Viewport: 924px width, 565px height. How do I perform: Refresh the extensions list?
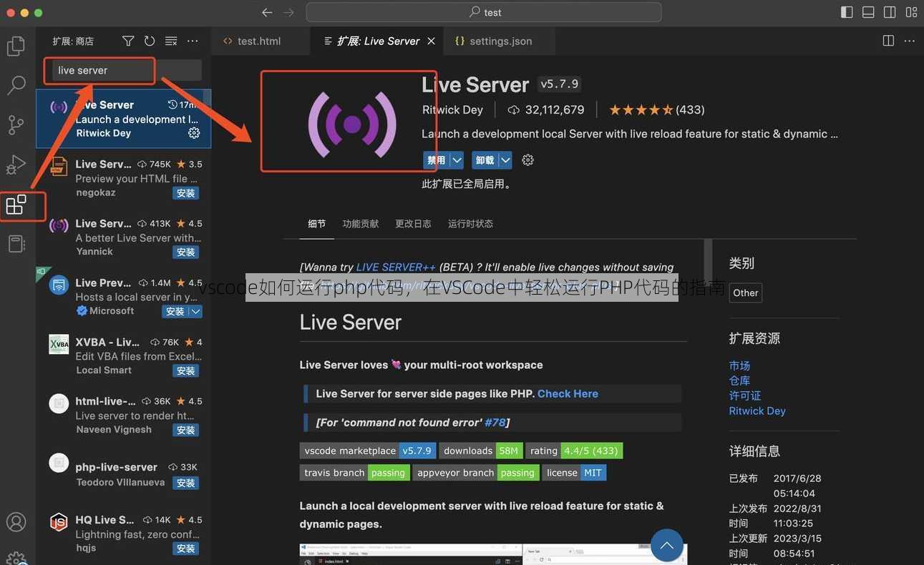tap(149, 41)
